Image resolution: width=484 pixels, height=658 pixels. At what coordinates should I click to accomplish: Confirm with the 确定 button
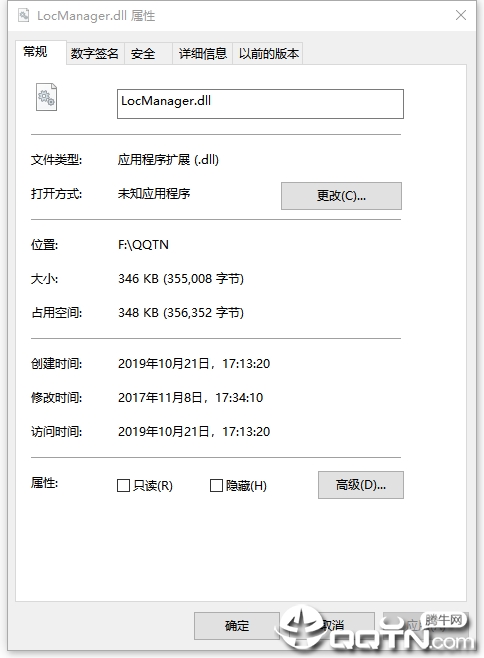pyautogui.click(x=237, y=626)
